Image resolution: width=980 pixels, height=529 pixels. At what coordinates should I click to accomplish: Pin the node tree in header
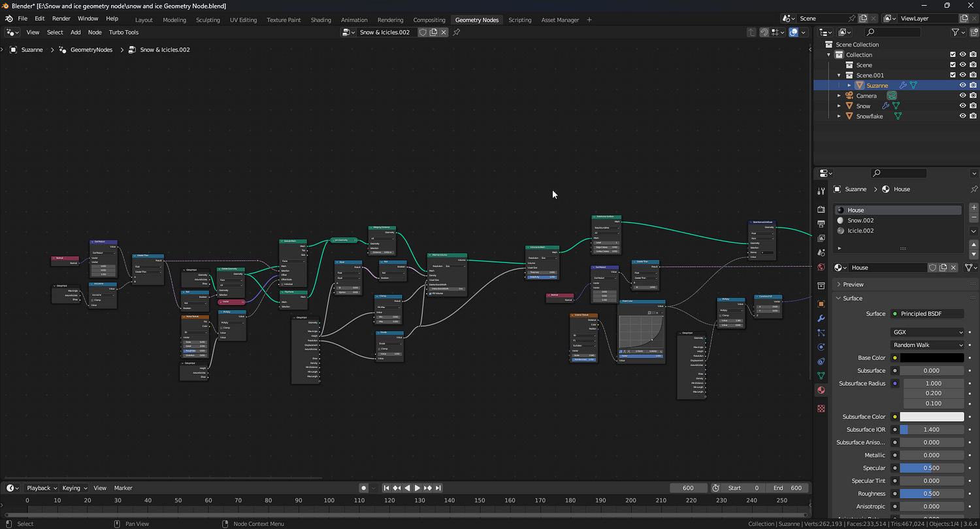click(457, 32)
